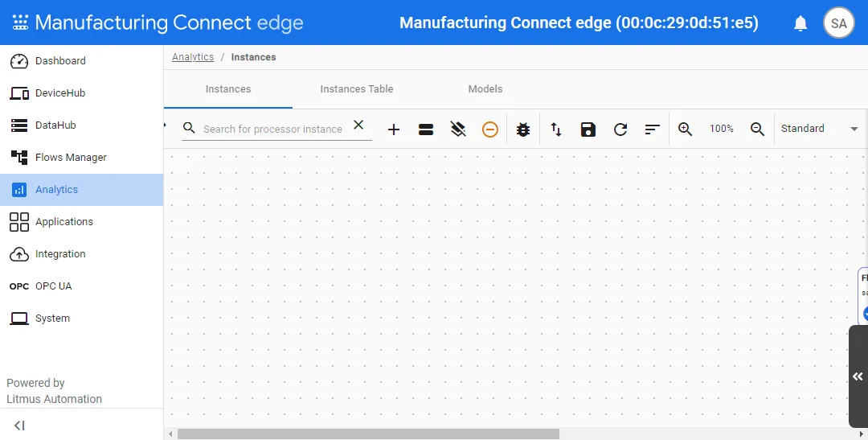Image resolution: width=868 pixels, height=440 pixels.
Task: Focus the processor instance search field
Action: pyautogui.click(x=272, y=130)
